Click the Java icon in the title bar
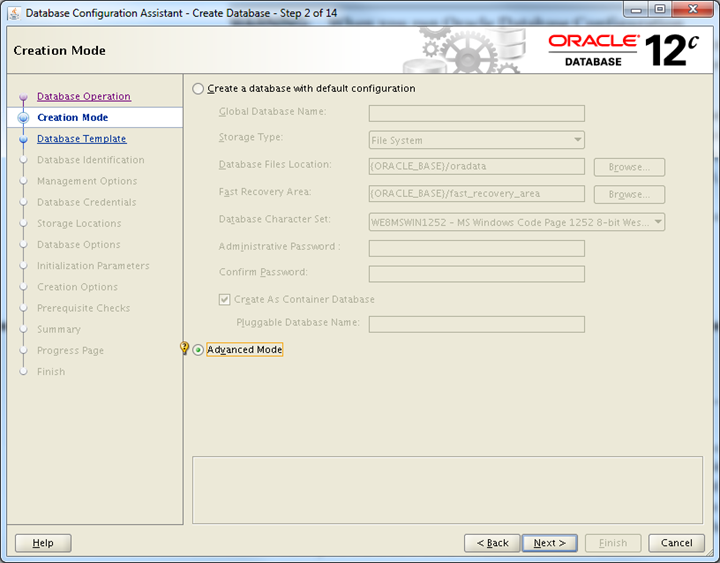The height and width of the screenshot is (563, 720). [x=14, y=13]
